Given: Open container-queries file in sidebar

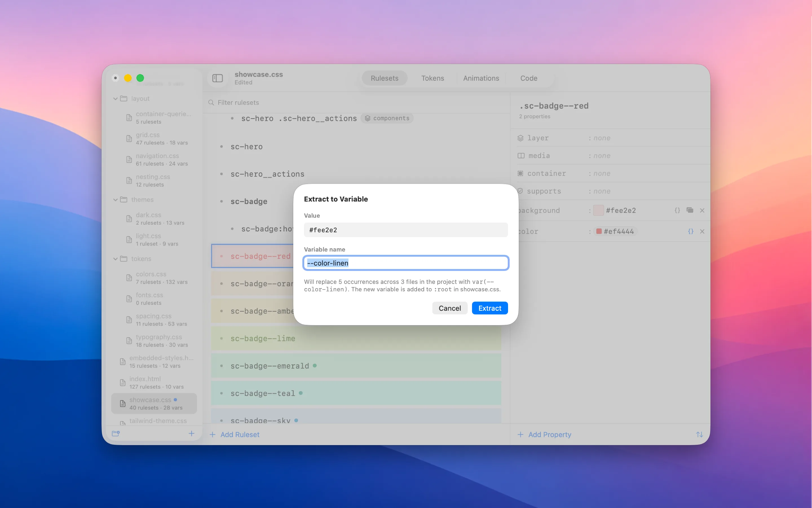Looking at the screenshot, I should tap(154, 118).
